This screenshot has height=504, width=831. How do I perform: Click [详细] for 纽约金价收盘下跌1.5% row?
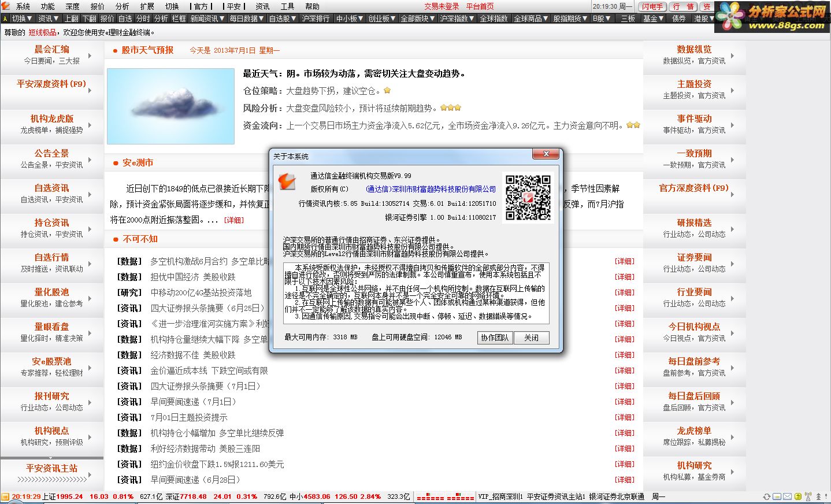coord(624,464)
